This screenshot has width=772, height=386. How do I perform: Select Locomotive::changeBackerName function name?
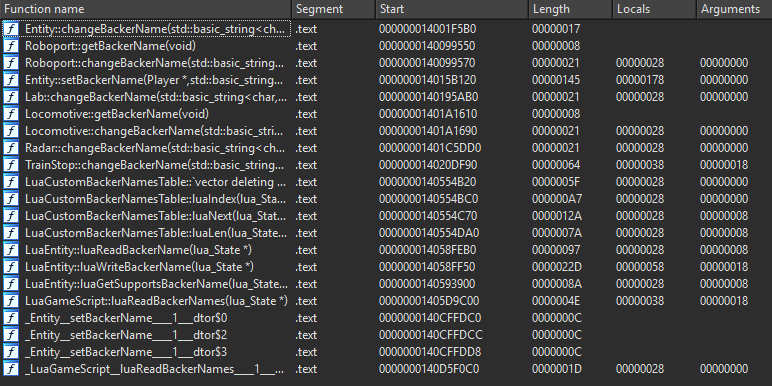[155, 131]
